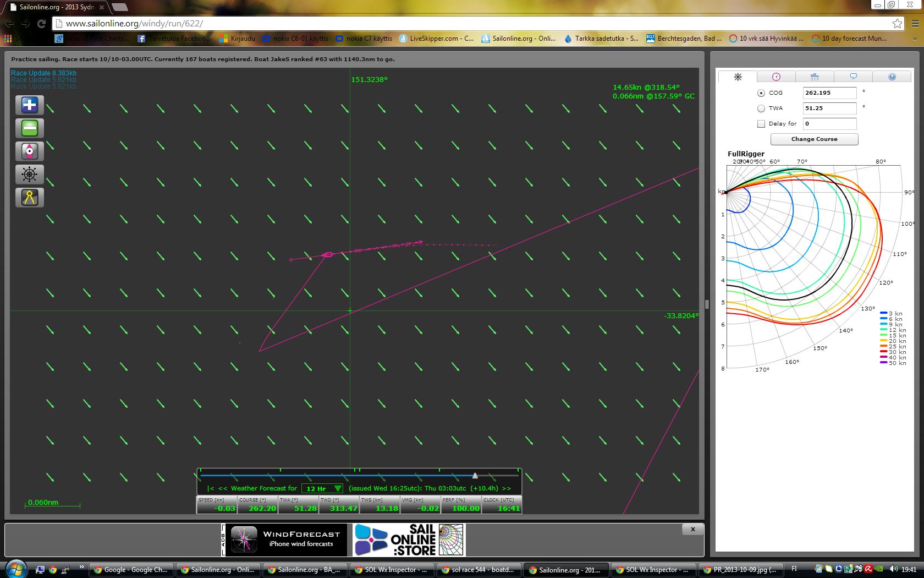Reload the page in Chrome
The height and width of the screenshot is (578, 924).
coord(41,24)
